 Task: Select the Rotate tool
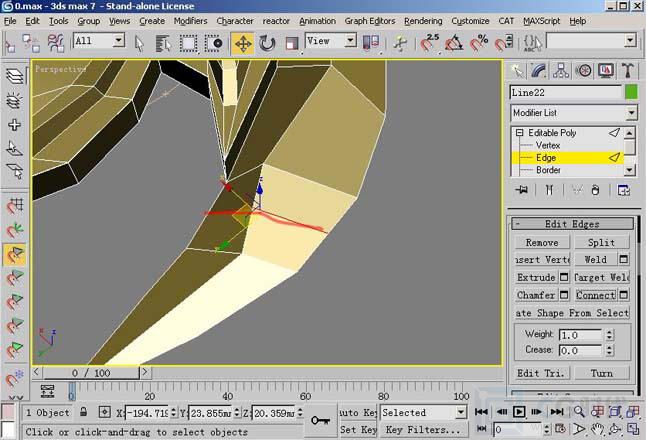click(267, 43)
